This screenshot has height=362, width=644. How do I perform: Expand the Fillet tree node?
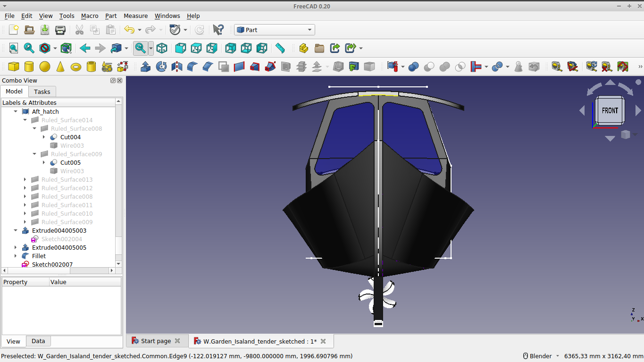16,256
